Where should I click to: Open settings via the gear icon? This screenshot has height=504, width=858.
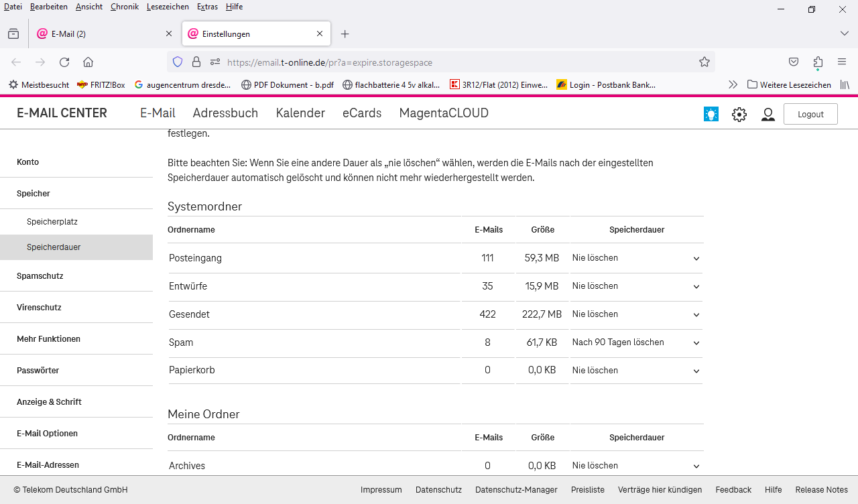tap(739, 114)
